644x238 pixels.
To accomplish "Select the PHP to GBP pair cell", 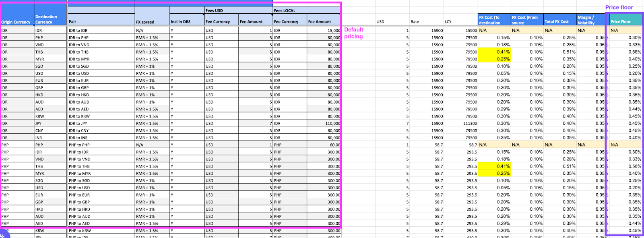I will click(101, 202).
